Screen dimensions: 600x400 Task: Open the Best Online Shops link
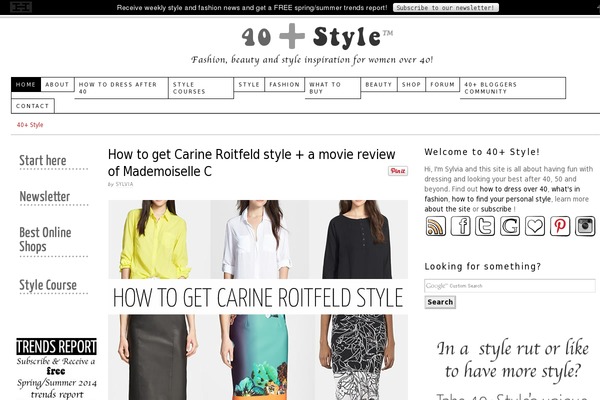tap(45, 239)
